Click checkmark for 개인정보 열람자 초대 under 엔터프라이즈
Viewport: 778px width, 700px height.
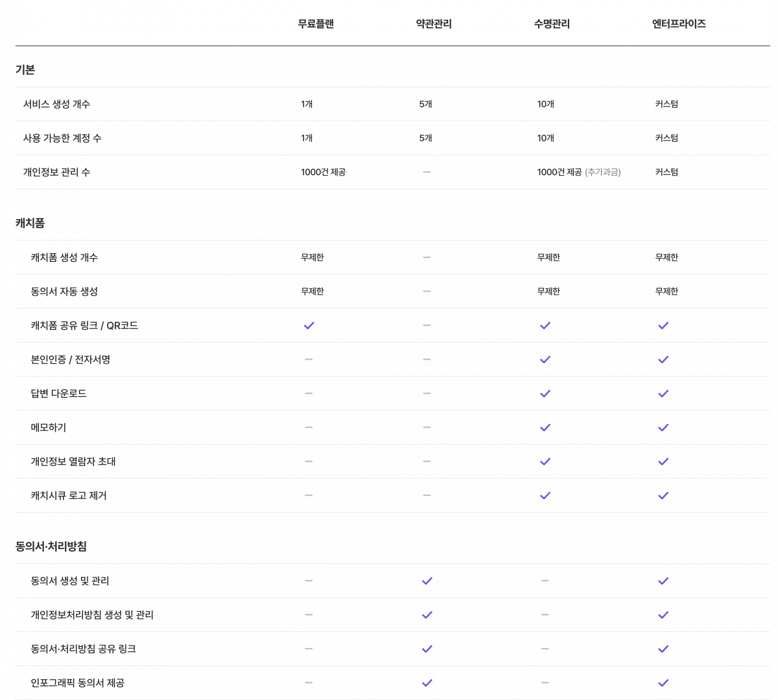pyautogui.click(x=663, y=461)
